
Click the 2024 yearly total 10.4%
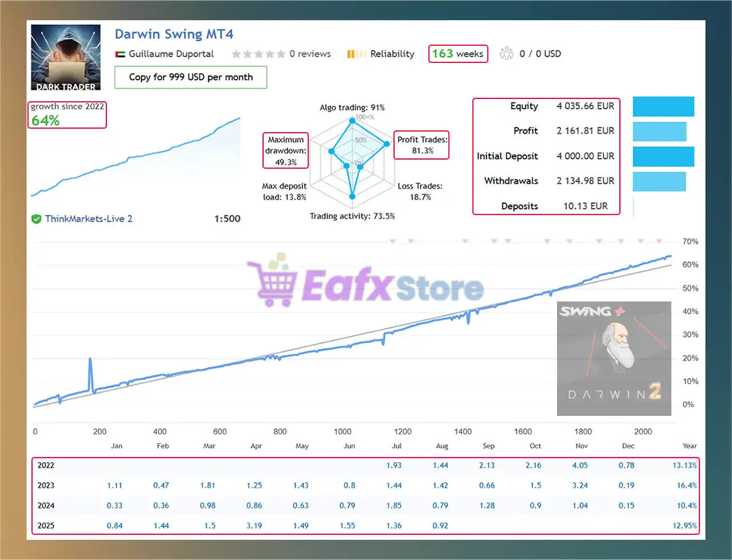(x=687, y=506)
